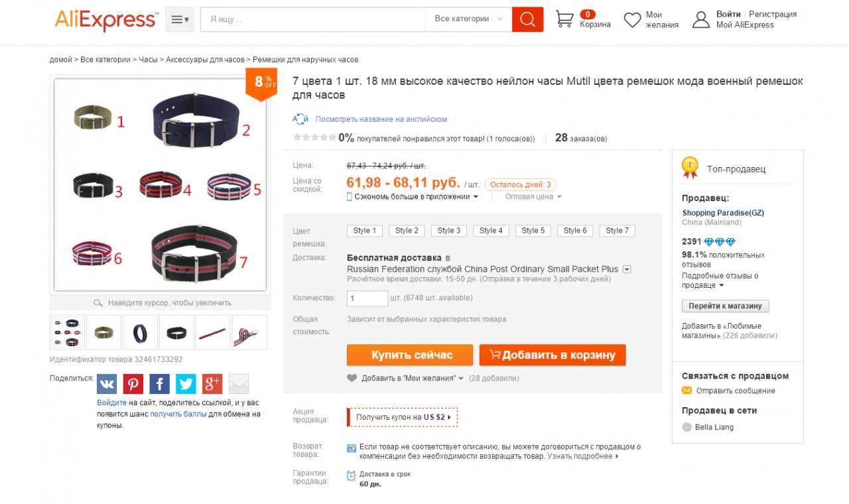Image resolution: width=849 pixels, height=504 pixels.
Task: Share via VK icon
Action: (x=107, y=384)
